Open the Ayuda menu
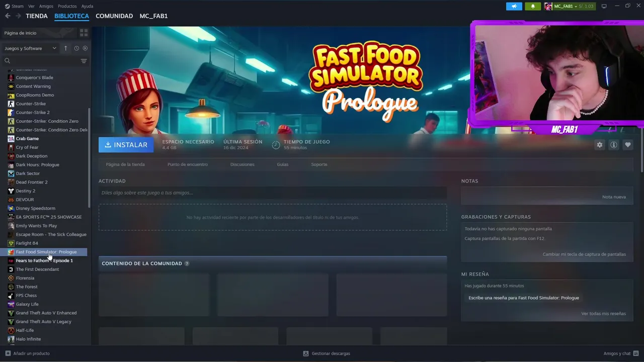 (x=87, y=6)
